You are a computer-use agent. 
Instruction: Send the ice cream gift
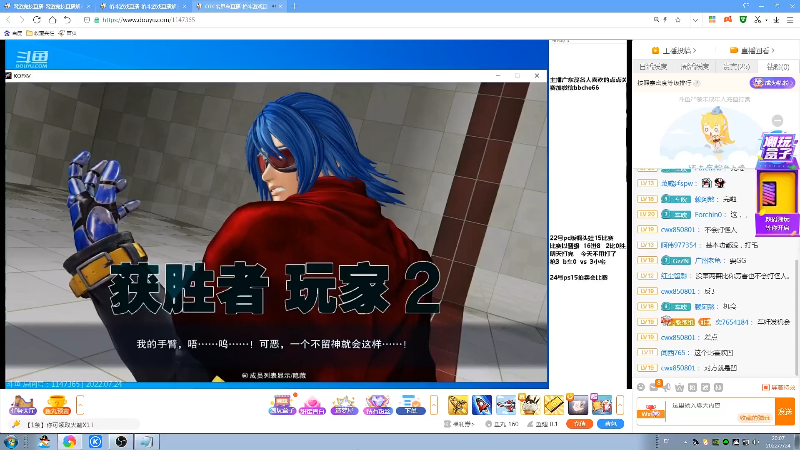point(530,405)
